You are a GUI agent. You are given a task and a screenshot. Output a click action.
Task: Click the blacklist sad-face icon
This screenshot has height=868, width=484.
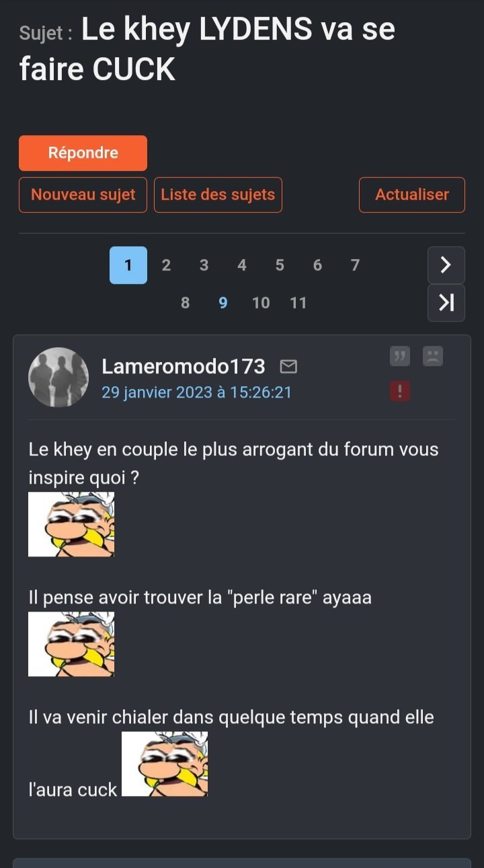pyautogui.click(x=433, y=357)
